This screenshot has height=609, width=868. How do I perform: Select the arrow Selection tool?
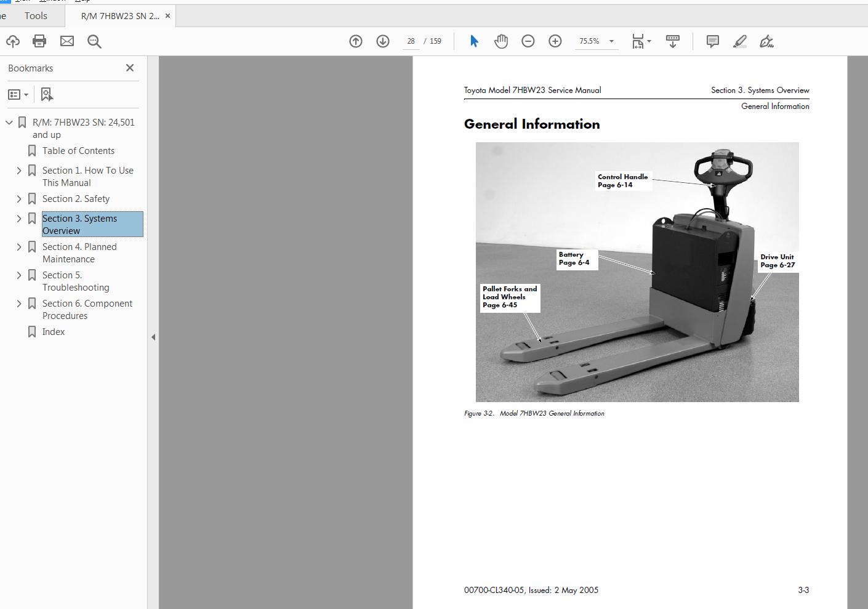click(474, 41)
